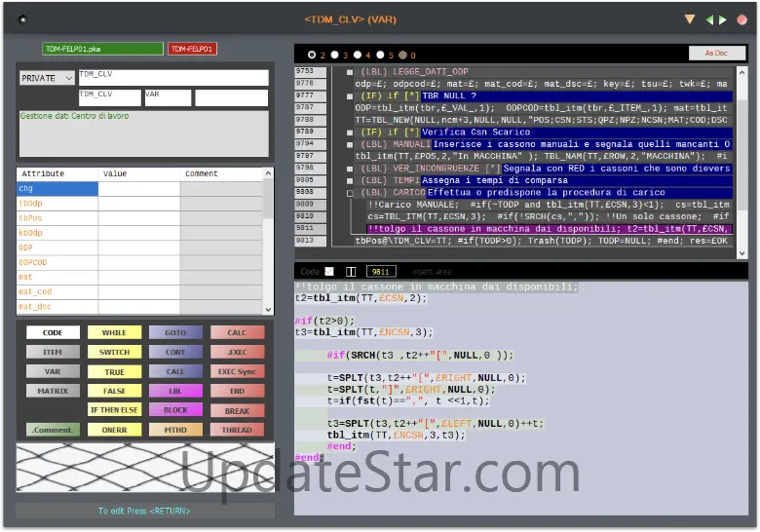Viewport: 760px width, 532px height.
Task: Click the TRUE button
Action: 114,371
